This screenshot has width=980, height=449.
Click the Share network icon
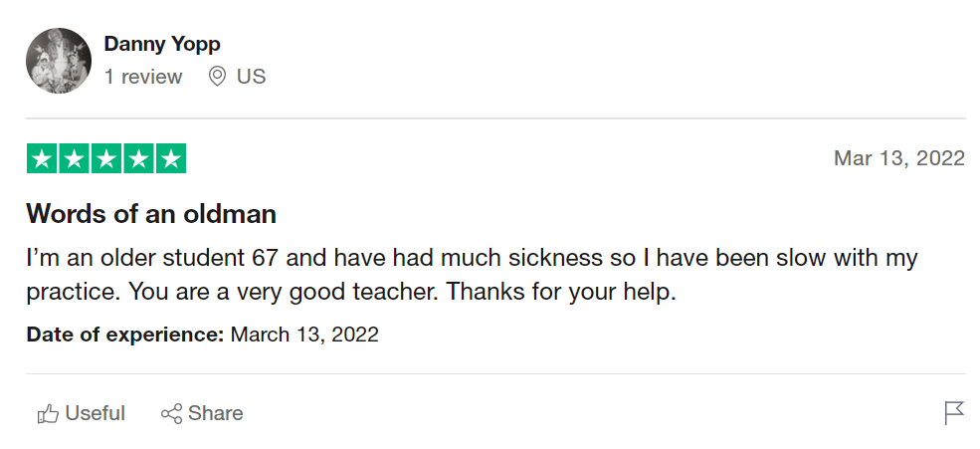click(171, 413)
